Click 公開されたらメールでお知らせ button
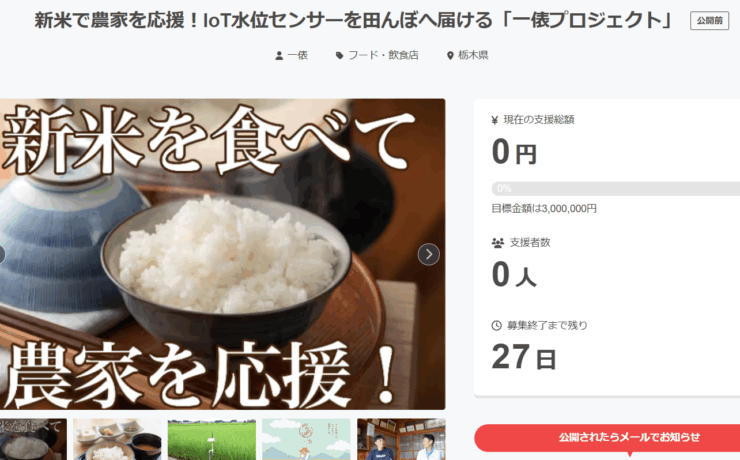The width and height of the screenshot is (740, 460). (x=607, y=437)
